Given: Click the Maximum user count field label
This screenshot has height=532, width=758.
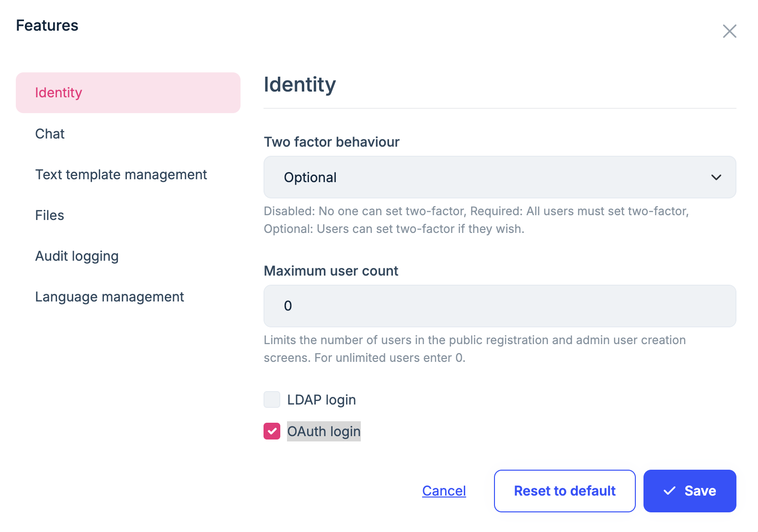Looking at the screenshot, I should click(331, 271).
